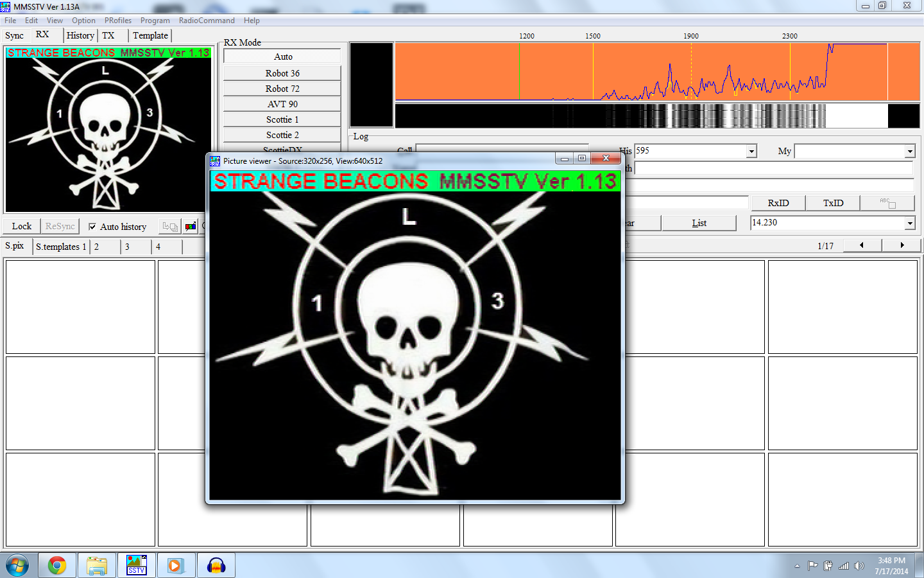The height and width of the screenshot is (578, 924).
Task: Switch to the Sync tab
Action: 14,35
